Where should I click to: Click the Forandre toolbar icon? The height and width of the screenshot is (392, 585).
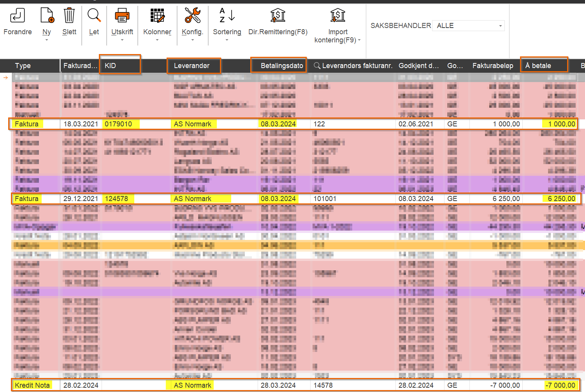[18, 16]
